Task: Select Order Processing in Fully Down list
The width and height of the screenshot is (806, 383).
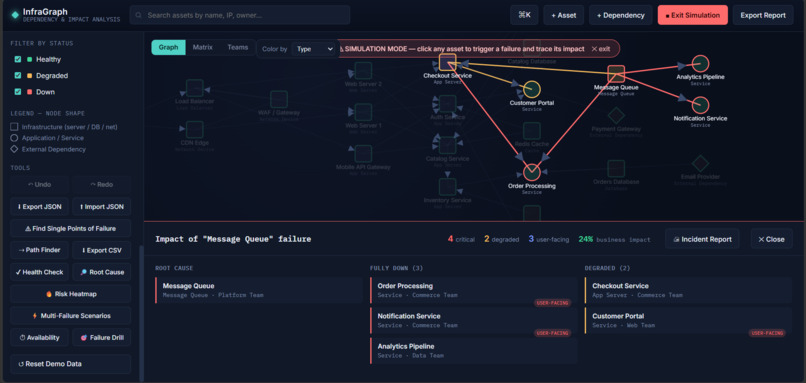Action: click(473, 290)
